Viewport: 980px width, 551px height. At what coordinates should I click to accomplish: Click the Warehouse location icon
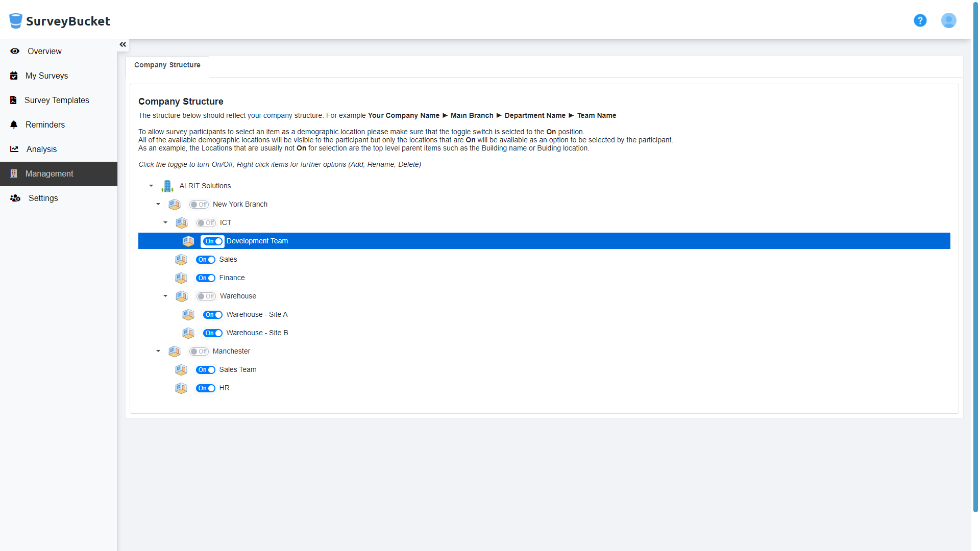pos(182,296)
